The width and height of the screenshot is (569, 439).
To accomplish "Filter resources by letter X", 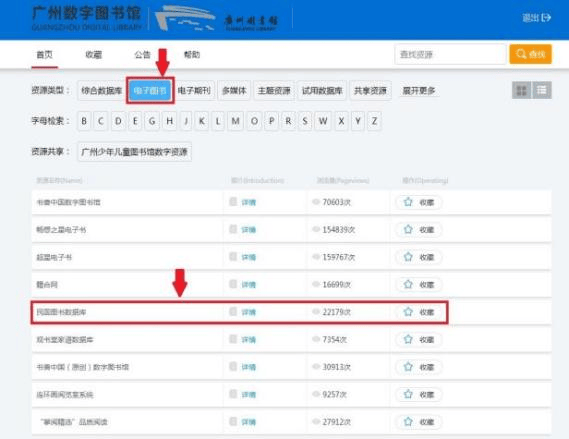I will pyautogui.click(x=341, y=121).
